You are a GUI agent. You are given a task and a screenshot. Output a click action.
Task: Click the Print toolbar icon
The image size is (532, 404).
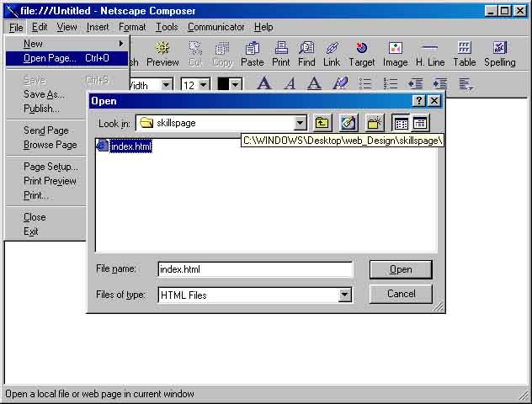coord(281,54)
